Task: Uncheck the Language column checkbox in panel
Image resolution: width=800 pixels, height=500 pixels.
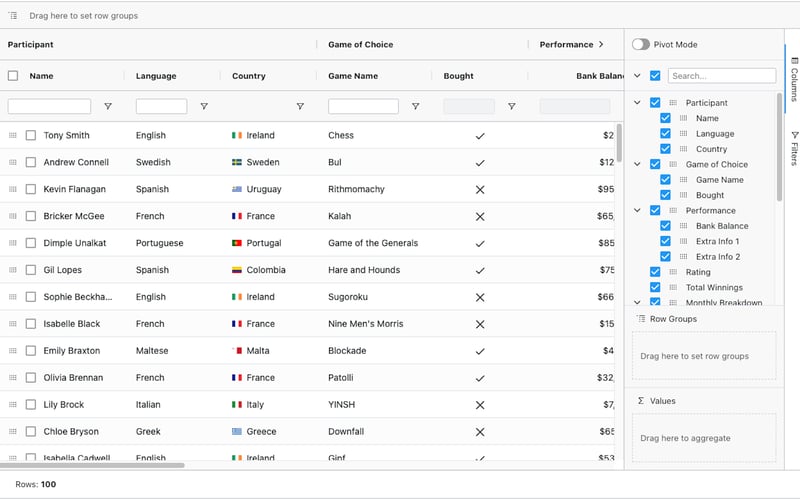Action: [x=665, y=133]
